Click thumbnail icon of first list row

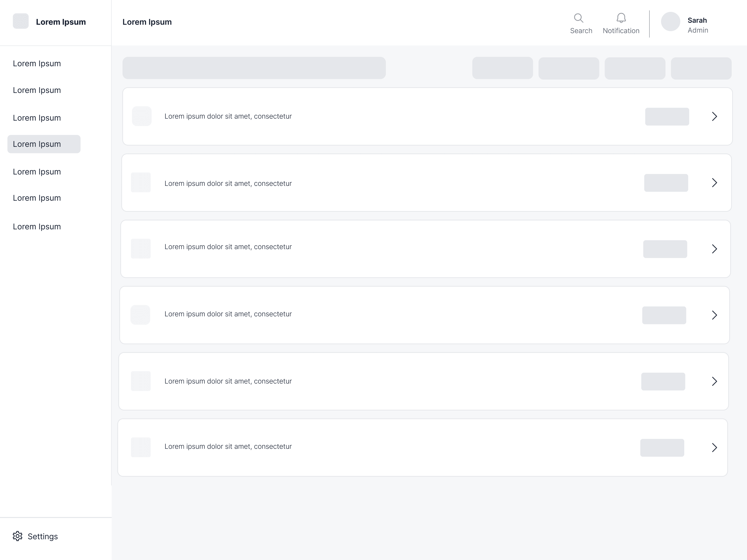click(142, 116)
